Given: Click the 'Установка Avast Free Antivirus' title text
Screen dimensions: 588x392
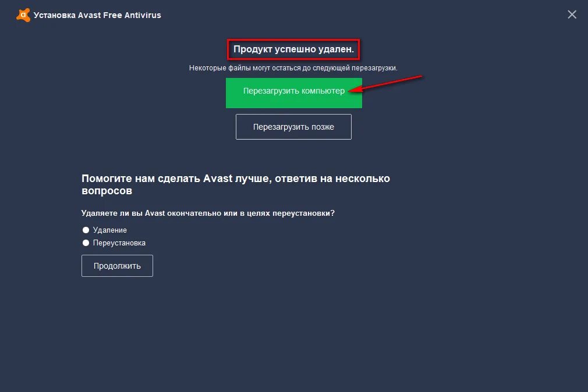Looking at the screenshot, I should [97, 15].
